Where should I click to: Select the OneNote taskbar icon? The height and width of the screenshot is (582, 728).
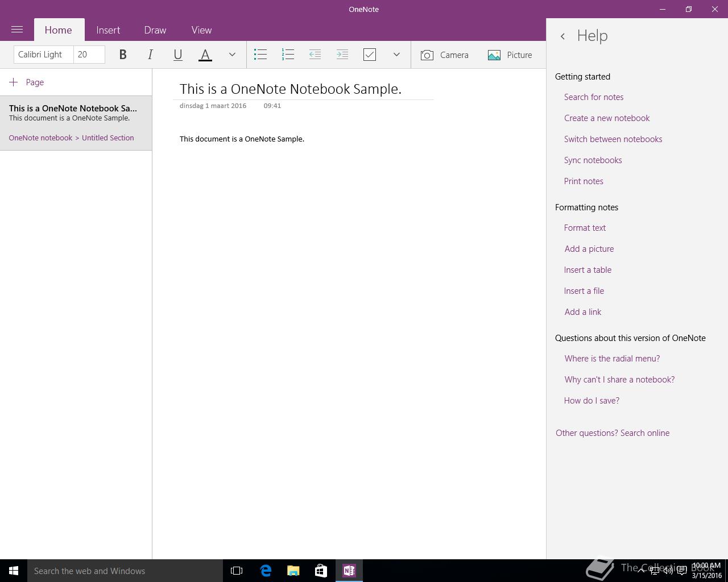(349, 571)
